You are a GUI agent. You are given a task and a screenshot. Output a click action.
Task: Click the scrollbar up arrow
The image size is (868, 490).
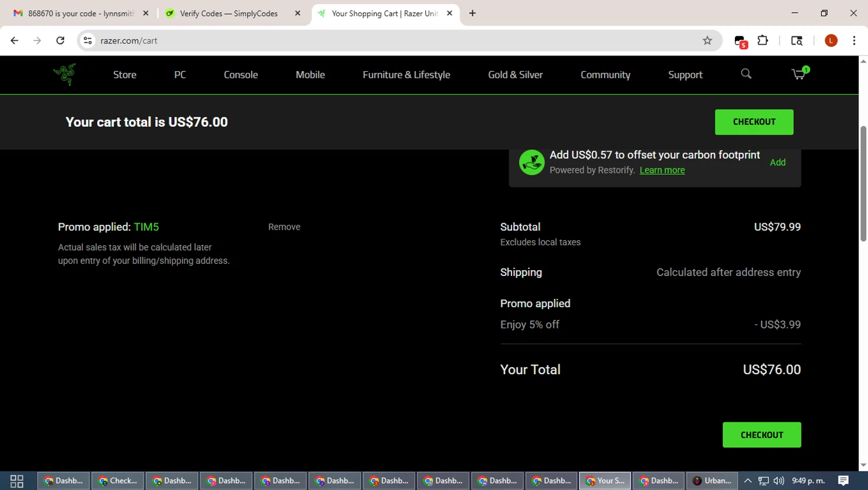coord(863,60)
